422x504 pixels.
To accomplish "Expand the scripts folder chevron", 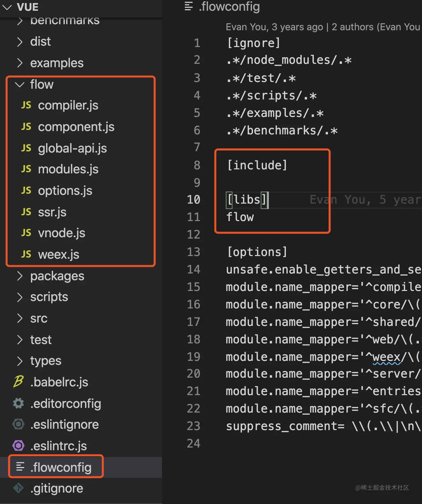I will pos(20,297).
